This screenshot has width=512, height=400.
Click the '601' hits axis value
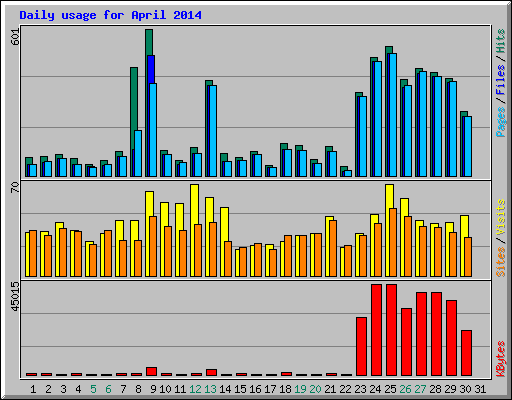click(15, 37)
